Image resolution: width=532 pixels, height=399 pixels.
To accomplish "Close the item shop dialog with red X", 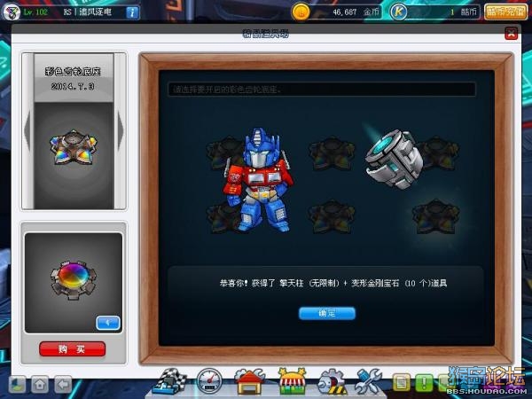I will [x=512, y=34].
